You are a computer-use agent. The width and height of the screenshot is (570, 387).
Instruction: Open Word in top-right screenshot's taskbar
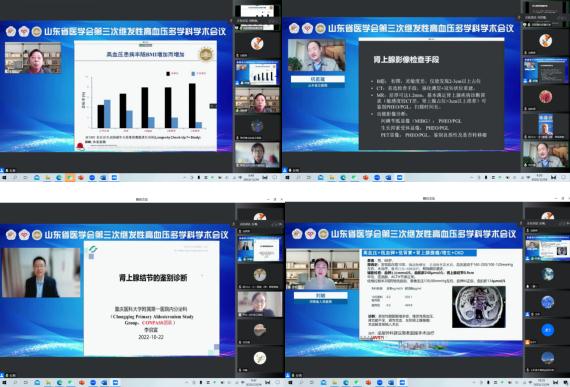388,178
